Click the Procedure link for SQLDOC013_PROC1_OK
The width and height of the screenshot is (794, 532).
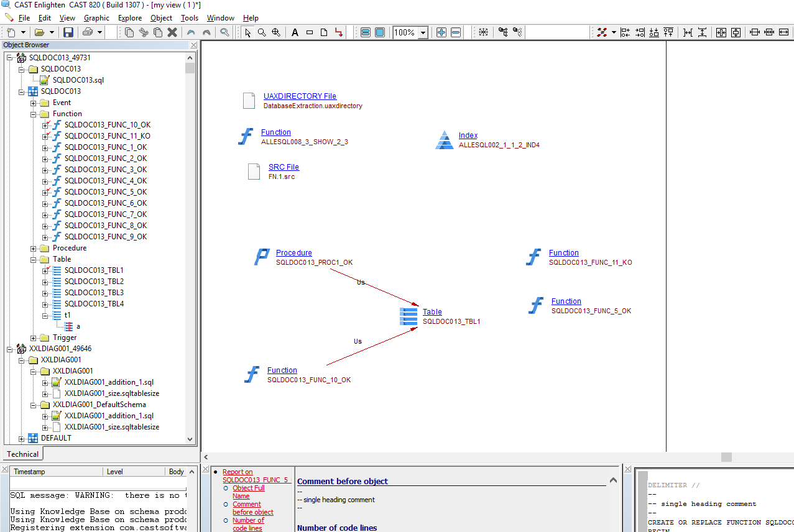(x=293, y=253)
